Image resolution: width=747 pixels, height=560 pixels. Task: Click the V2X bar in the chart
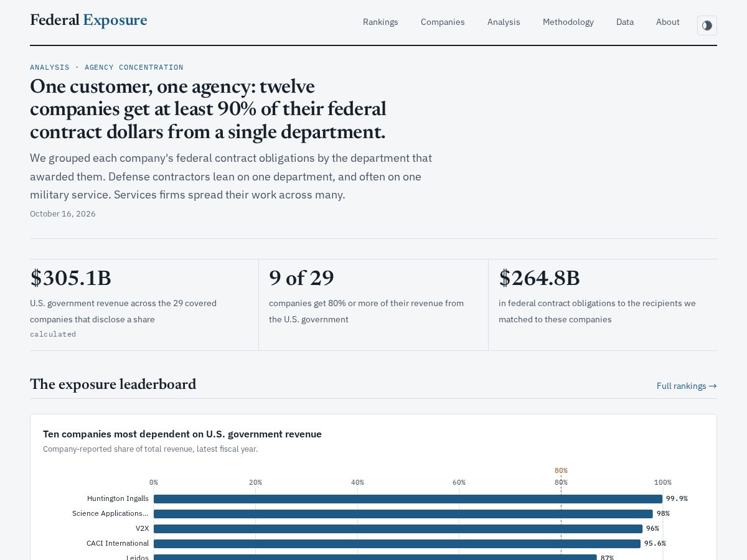tap(398, 529)
